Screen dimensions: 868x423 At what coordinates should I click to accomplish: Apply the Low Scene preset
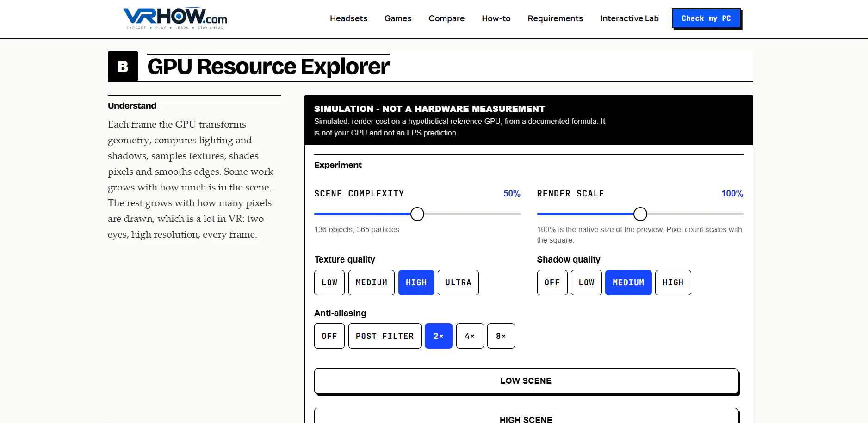[x=526, y=381]
